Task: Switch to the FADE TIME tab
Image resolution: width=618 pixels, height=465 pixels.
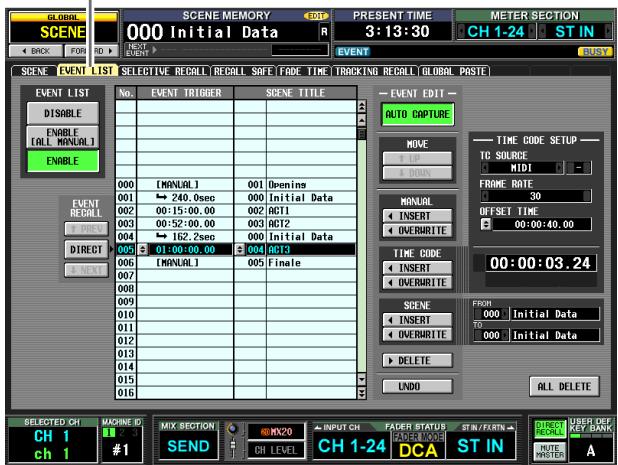Action: tap(303, 71)
